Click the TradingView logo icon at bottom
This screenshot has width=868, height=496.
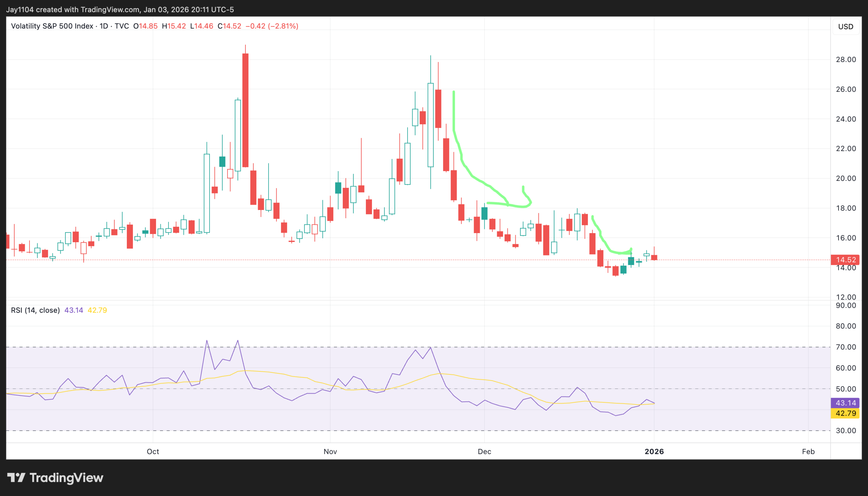(x=16, y=478)
